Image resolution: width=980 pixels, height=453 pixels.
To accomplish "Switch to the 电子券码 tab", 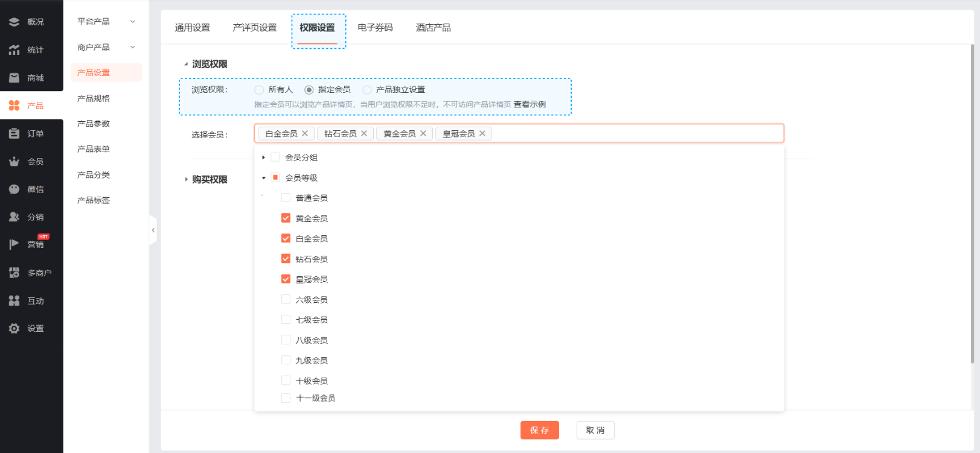I will [375, 28].
